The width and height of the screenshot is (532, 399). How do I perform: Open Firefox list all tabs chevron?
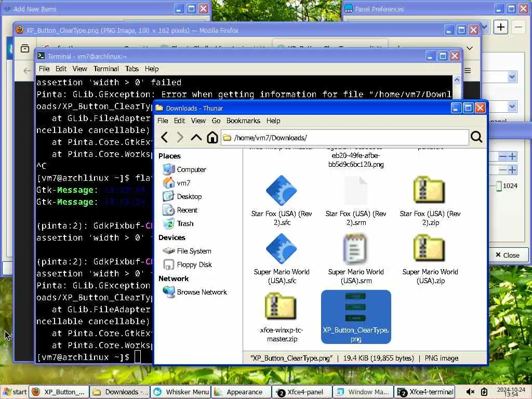(x=470, y=48)
